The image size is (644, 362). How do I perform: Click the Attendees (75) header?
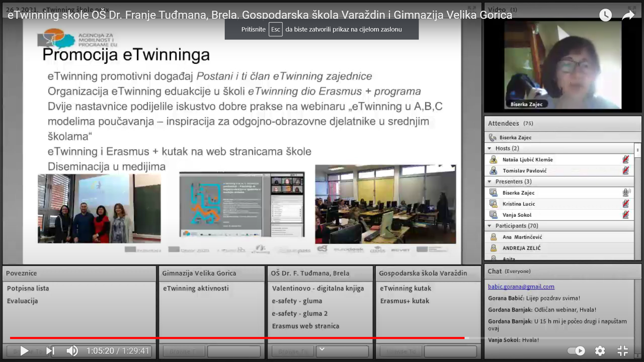(563, 123)
